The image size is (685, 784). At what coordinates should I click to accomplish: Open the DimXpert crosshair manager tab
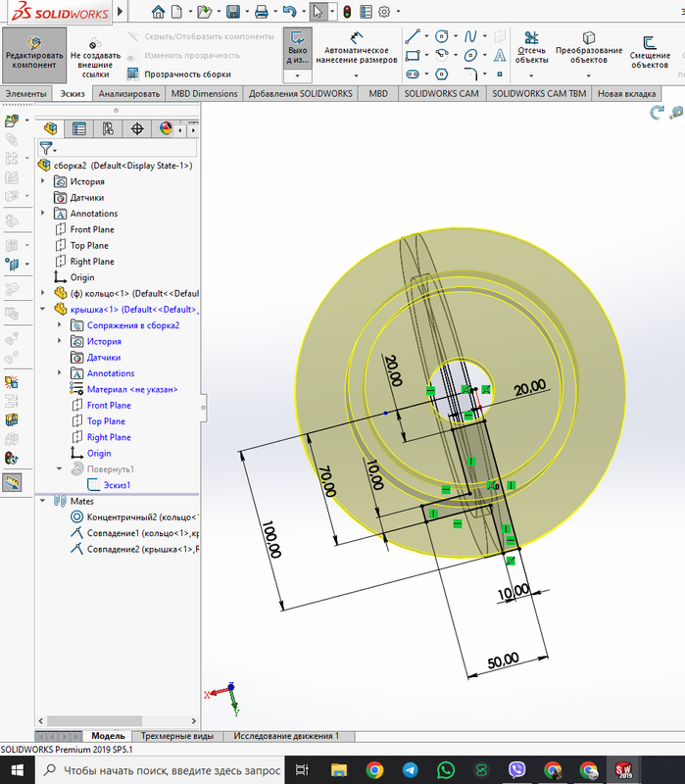[136, 128]
